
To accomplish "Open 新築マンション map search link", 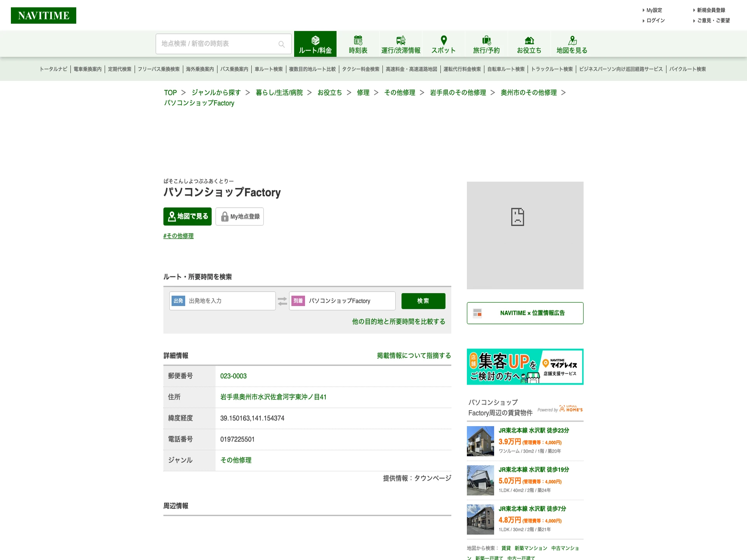I will [531, 548].
